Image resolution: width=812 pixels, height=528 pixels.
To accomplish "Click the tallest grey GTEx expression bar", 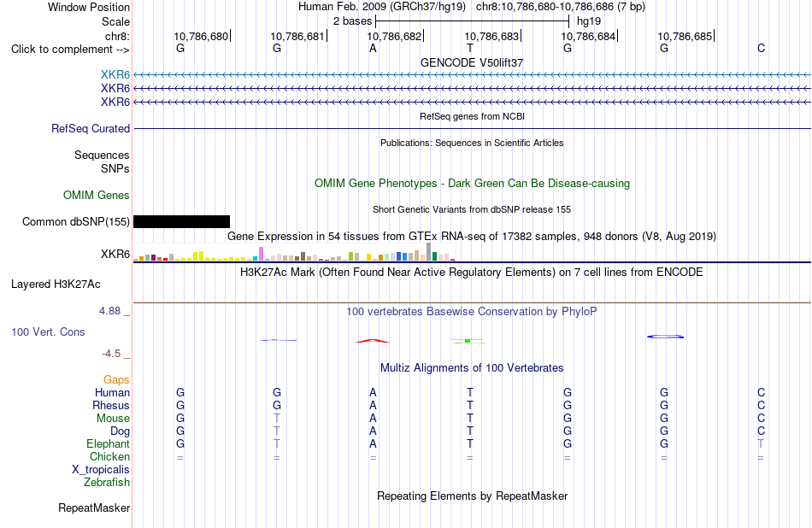I will point(429,251).
